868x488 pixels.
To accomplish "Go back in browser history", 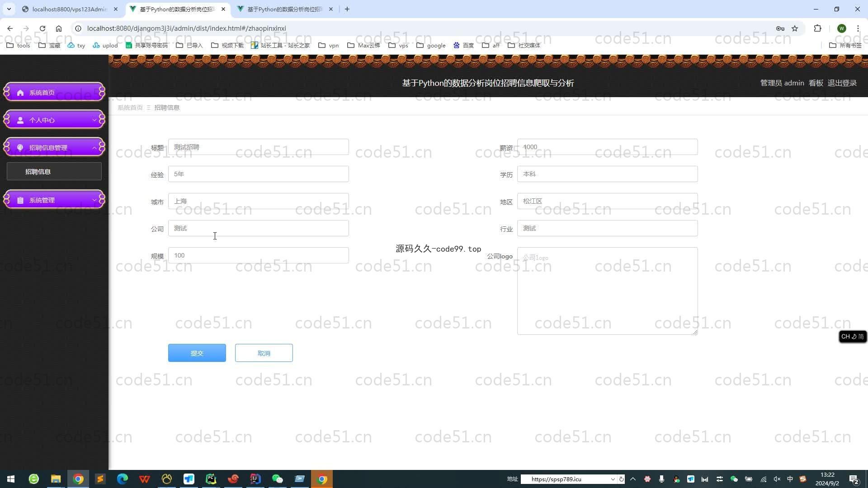I will (x=10, y=28).
